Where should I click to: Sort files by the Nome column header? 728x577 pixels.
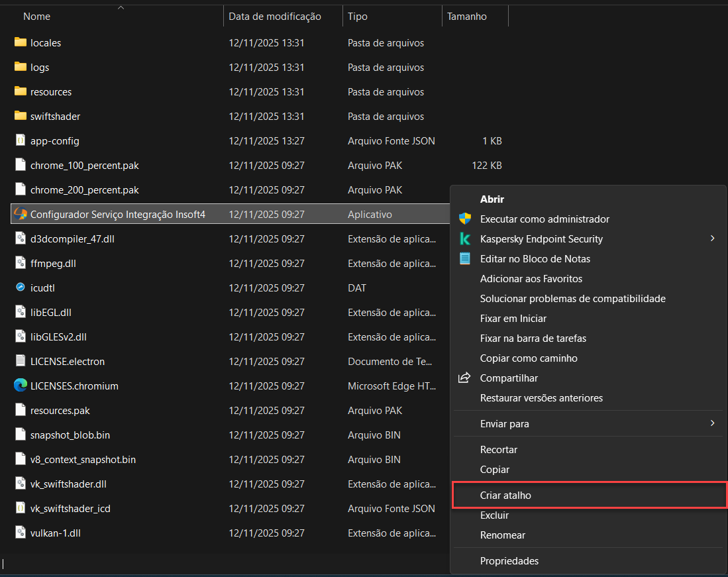(36, 17)
